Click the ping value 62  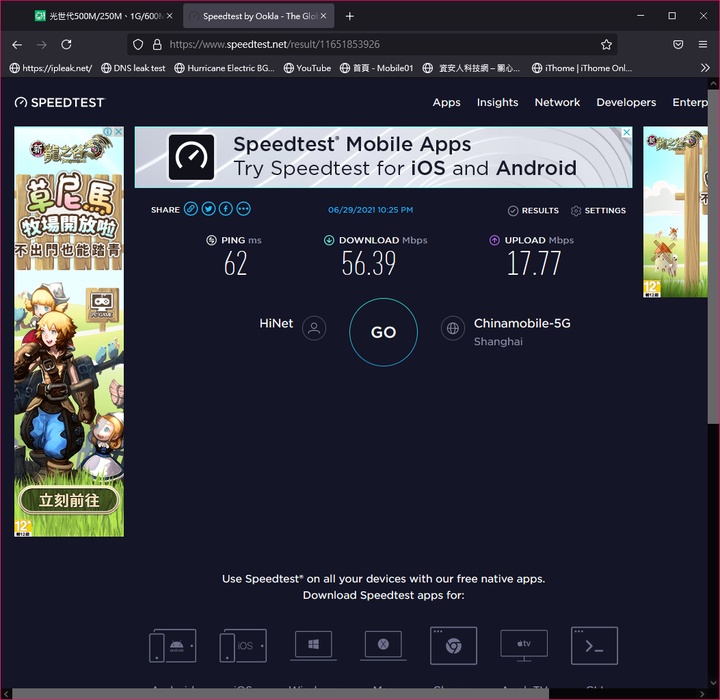pos(236,264)
